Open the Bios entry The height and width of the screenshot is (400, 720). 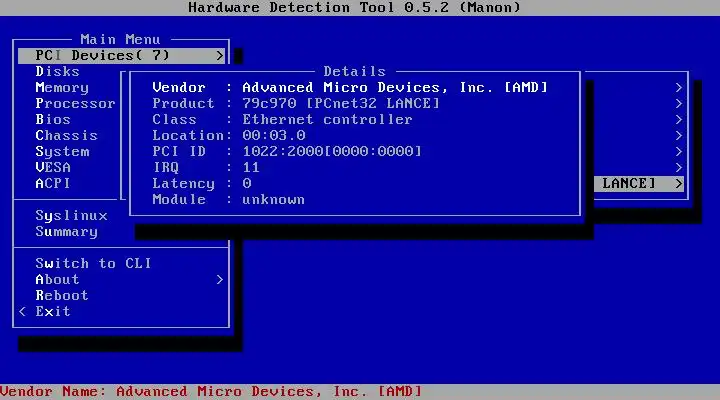[x=53, y=119]
